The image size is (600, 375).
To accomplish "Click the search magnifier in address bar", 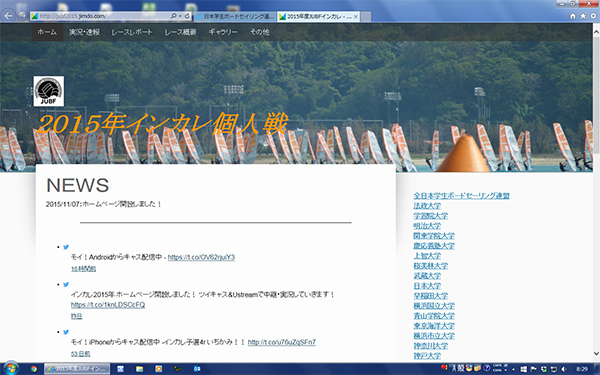I will (x=173, y=16).
